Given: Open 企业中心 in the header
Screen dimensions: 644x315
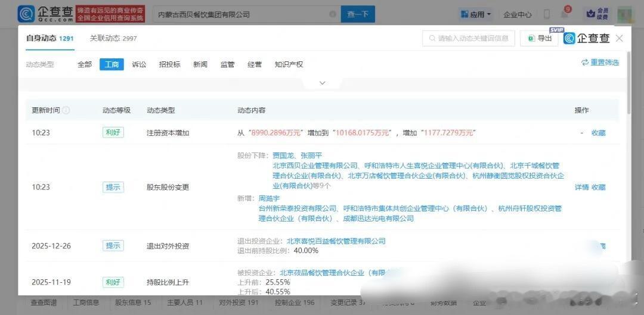Looking at the screenshot, I should coord(518,14).
